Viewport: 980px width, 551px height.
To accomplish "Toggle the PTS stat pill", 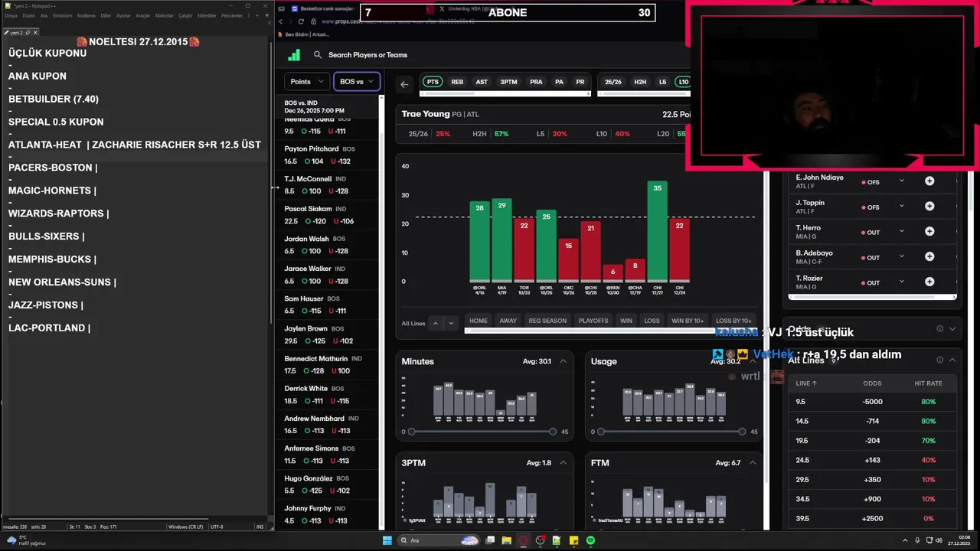I will 433,82.
